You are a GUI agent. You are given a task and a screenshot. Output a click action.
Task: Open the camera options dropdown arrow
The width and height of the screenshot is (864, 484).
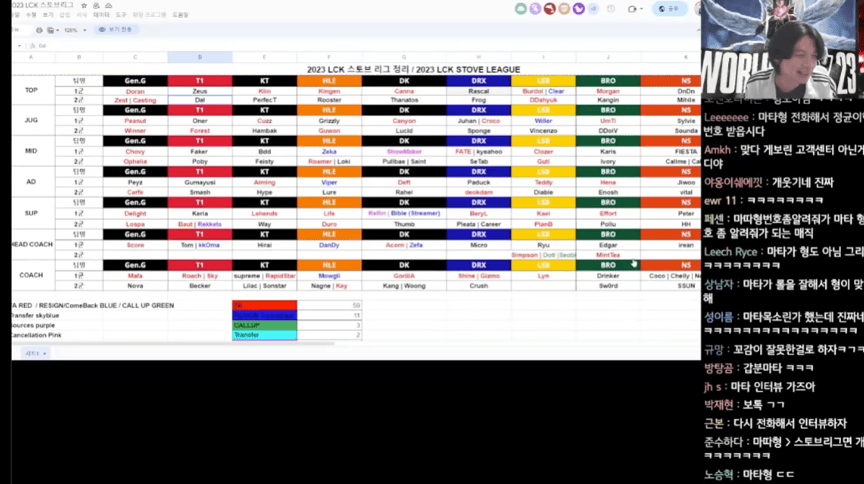pyautogui.click(x=641, y=9)
